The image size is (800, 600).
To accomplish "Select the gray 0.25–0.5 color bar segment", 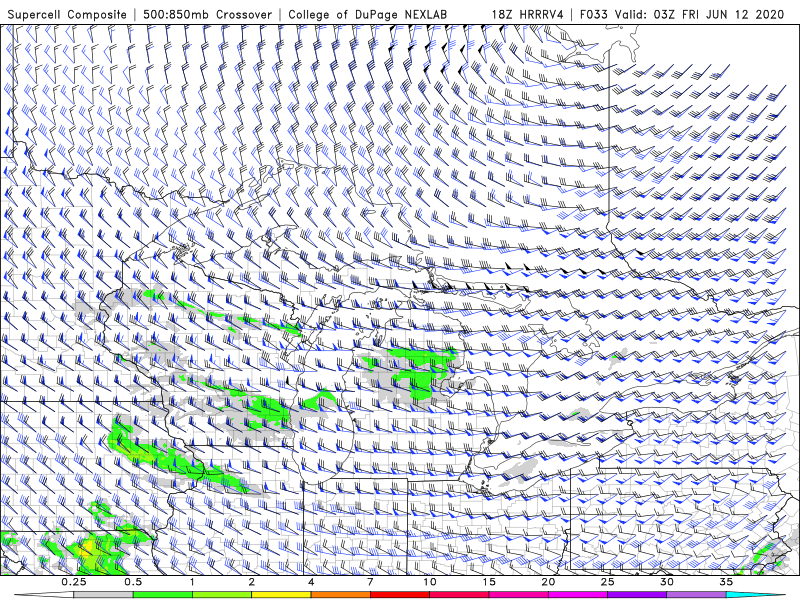I will click(103, 595).
